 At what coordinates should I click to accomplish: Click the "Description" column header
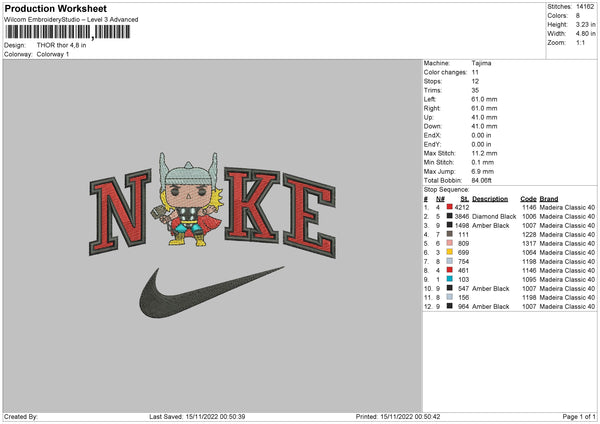tap(490, 199)
